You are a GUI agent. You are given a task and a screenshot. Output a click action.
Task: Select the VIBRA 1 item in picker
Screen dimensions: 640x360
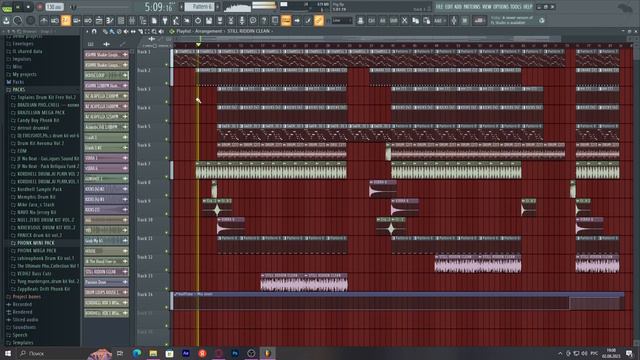[106, 158]
